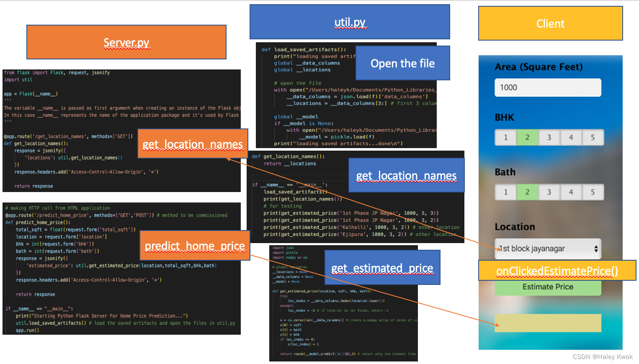639x364 pixels.
Task: Select BHK option 1
Action: [x=506, y=137]
